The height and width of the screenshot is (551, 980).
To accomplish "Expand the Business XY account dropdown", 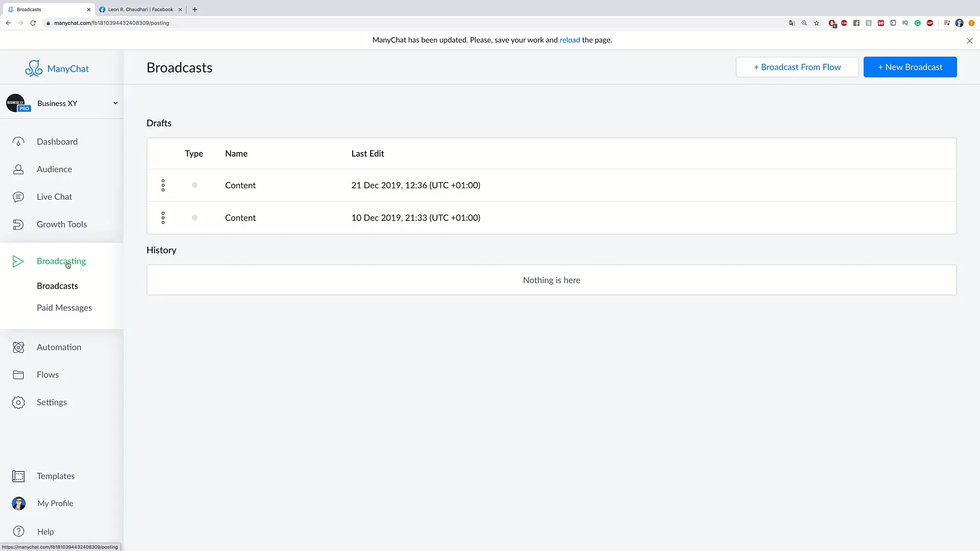I will pyautogui.click(x=115, y=103).
